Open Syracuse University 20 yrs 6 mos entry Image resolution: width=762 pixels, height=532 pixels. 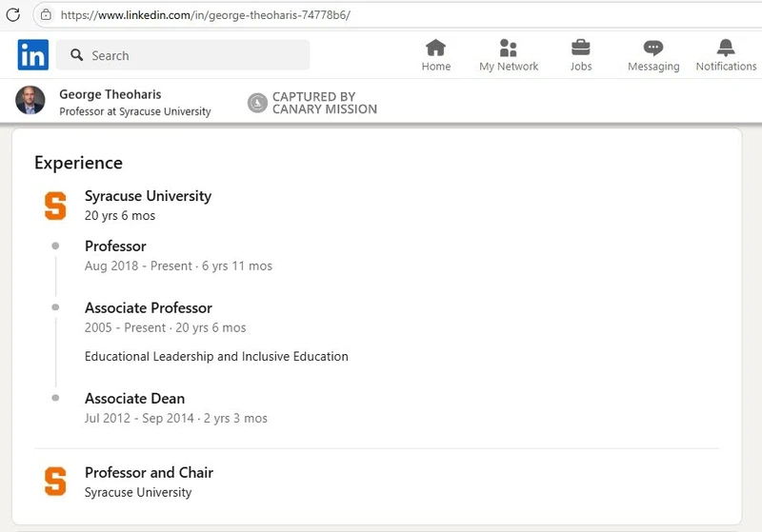[148, 196]
